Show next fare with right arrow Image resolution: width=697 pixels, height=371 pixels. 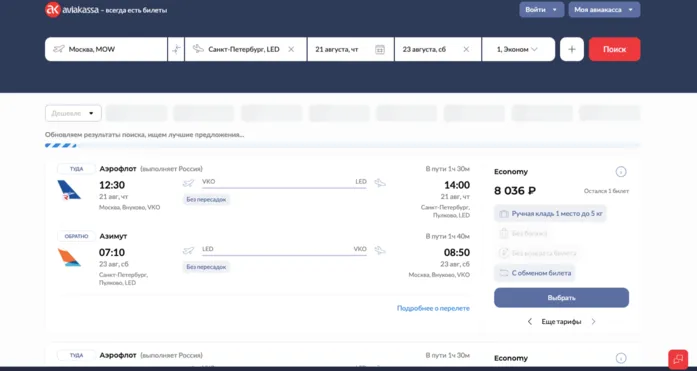(x=593, y=321)
